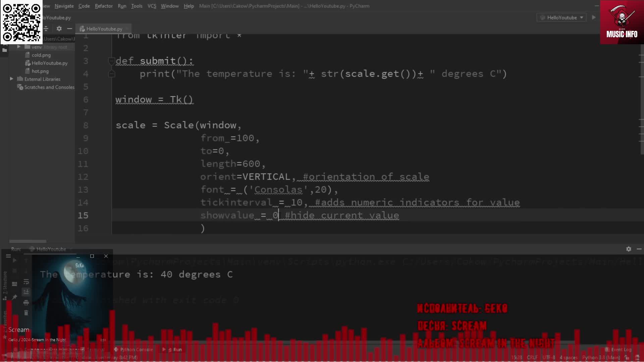Click UTF-8 encoding in status bar
The width and height of the screenshot is (644, 362).
(549, 358)
